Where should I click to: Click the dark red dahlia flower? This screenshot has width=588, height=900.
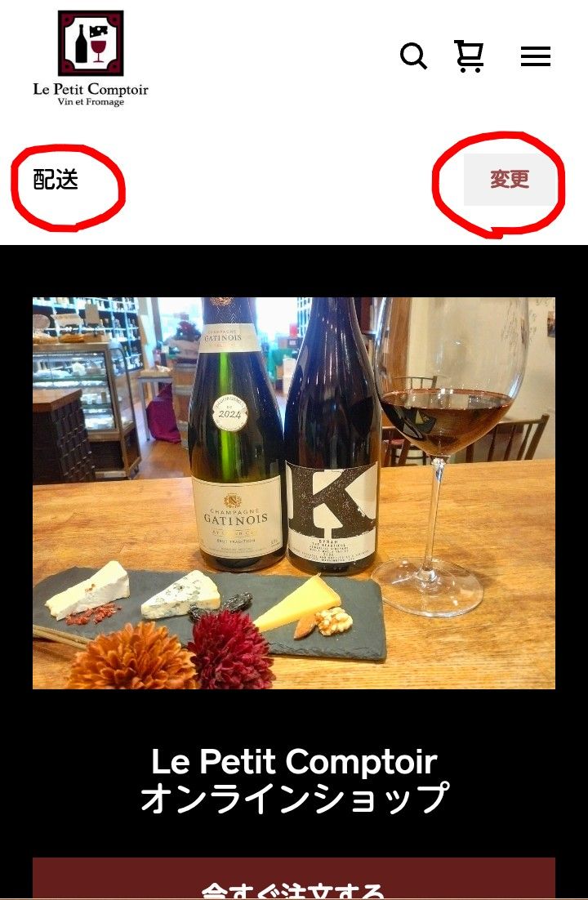click(231, 649)
